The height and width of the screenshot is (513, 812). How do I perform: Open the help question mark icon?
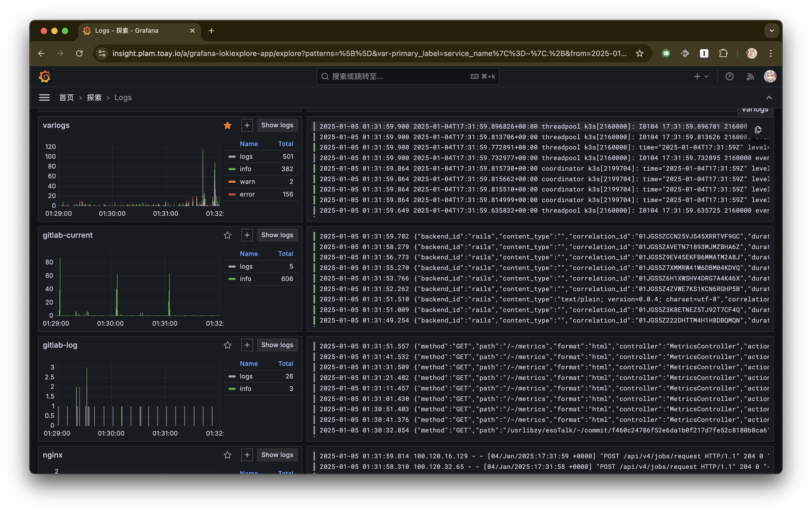tap(729, 77)
